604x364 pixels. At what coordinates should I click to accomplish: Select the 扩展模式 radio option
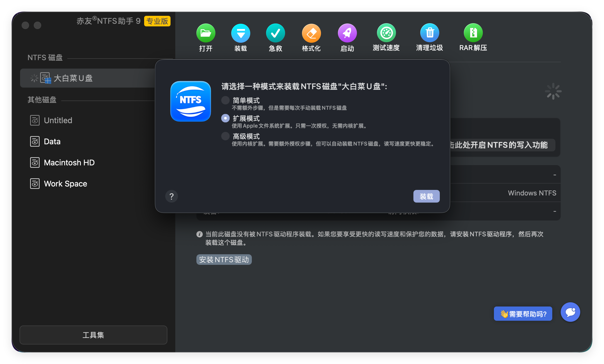pos(225,118)
